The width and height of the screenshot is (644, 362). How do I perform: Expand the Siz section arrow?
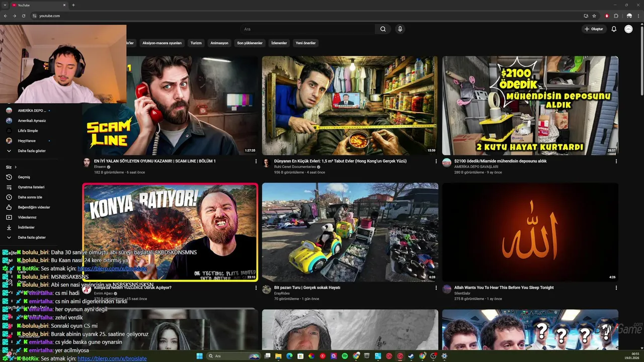pyautogui.click(x=16, y=167)
